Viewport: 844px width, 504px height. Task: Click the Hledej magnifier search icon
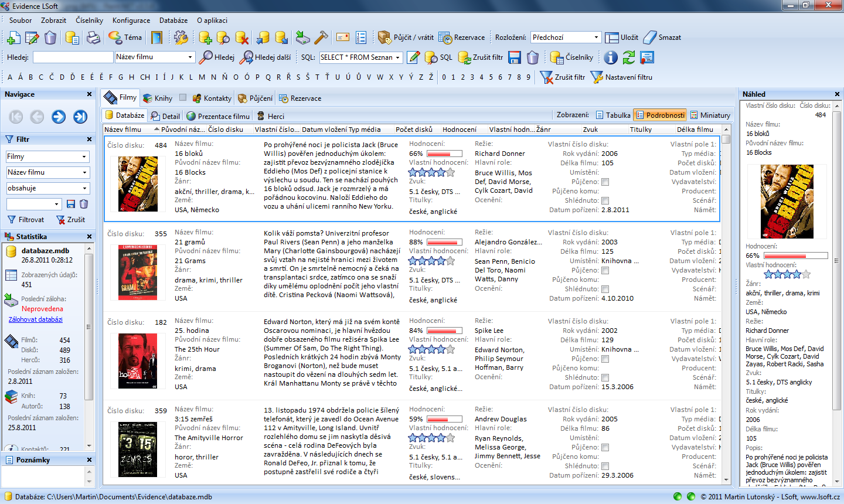click(206, 57)
